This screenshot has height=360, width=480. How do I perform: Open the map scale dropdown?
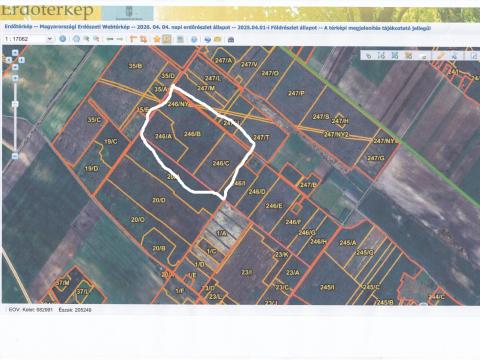coord(50,39)
